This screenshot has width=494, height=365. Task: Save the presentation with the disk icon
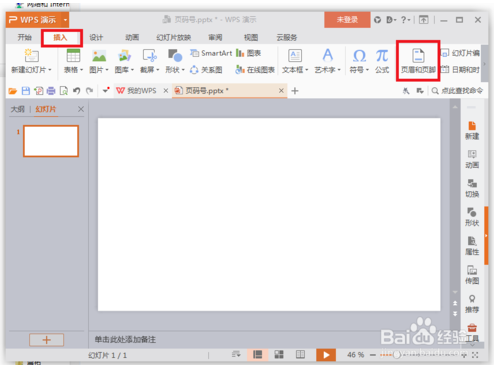click(26, 91)
